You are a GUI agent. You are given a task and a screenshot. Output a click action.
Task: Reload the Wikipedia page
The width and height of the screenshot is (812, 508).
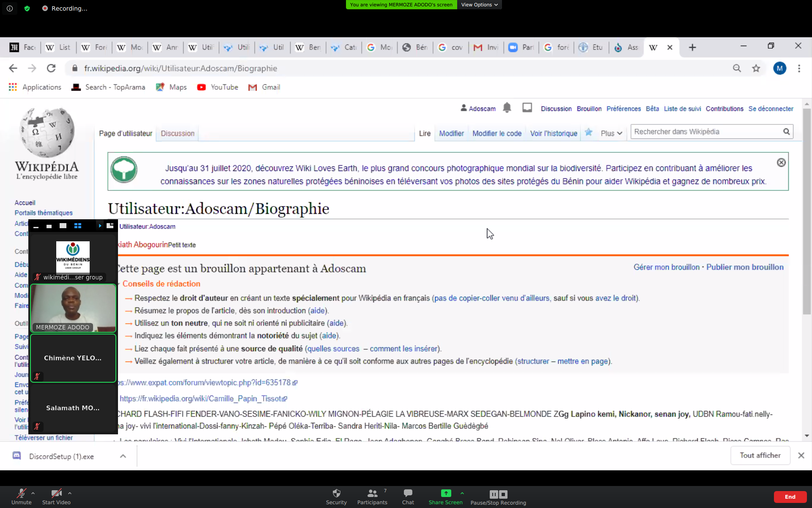[x=51, y=68]
